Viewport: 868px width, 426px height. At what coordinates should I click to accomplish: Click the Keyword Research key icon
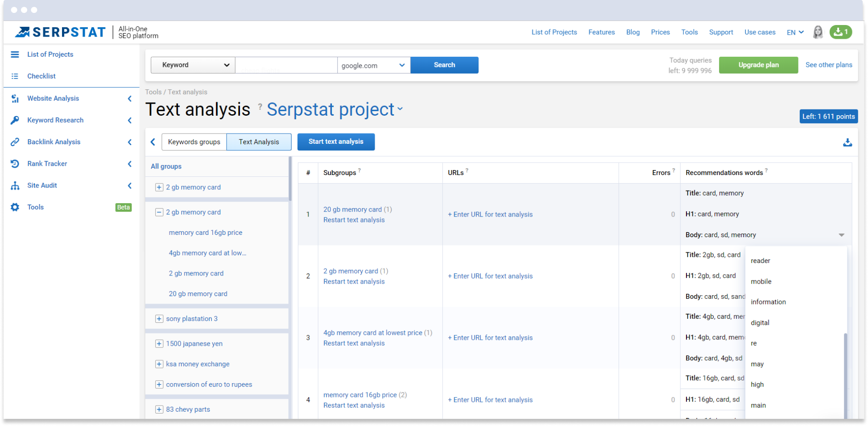(15, 120)
